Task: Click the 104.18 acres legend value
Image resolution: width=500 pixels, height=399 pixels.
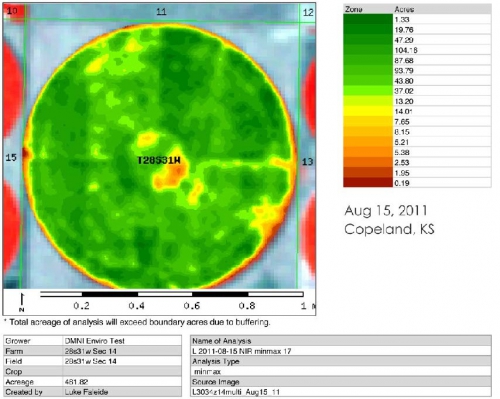Action: click(x=406, y=50)
